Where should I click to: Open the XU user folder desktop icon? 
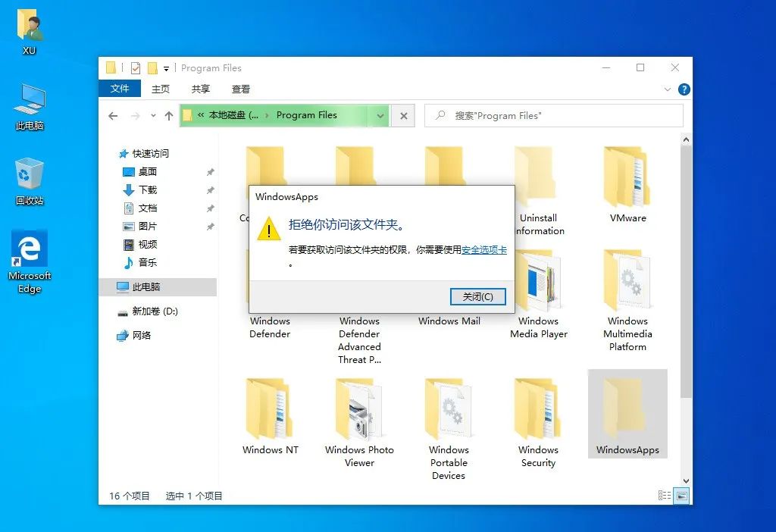30,30
